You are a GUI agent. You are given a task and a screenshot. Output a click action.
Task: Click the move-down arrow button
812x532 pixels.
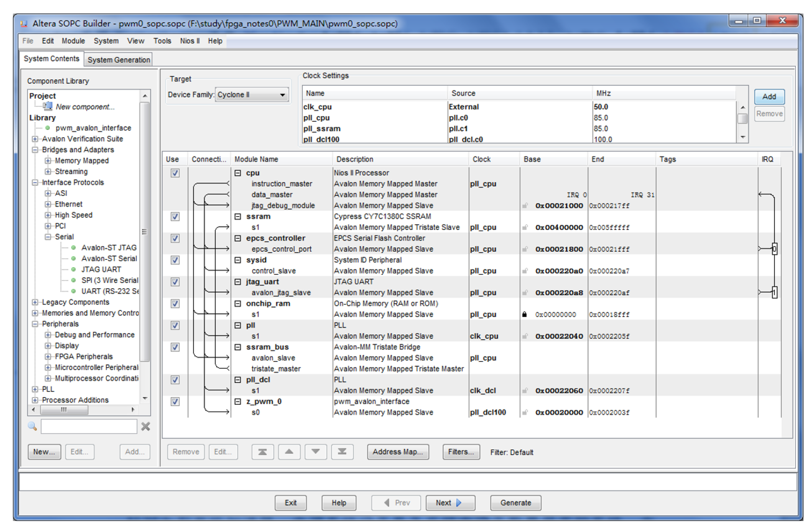click(x=316, y=452)
